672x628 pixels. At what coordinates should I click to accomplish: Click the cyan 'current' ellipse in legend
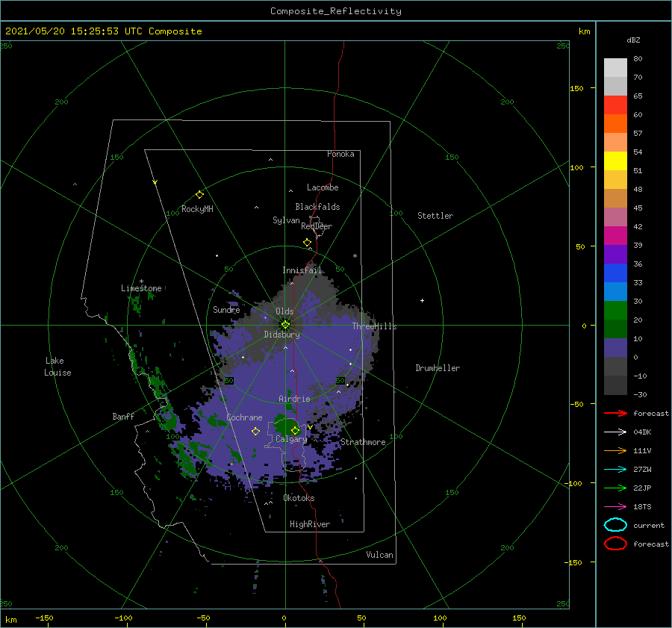[615, 525]
